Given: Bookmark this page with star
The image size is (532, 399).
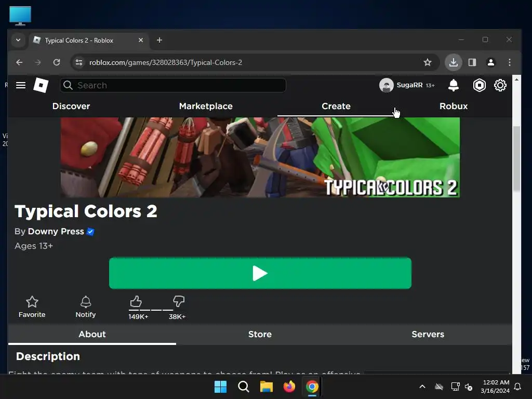Looking at the screenshot, I should point(428,62).
